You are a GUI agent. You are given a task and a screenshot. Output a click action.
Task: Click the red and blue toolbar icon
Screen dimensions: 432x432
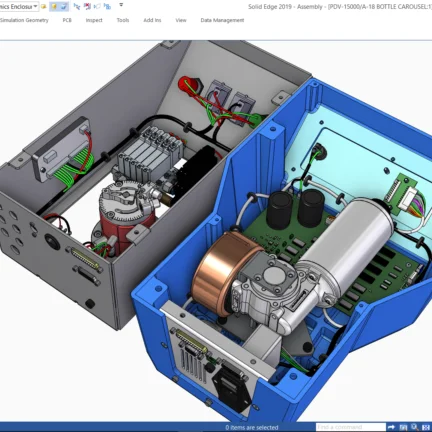click(x=87, y=6)
